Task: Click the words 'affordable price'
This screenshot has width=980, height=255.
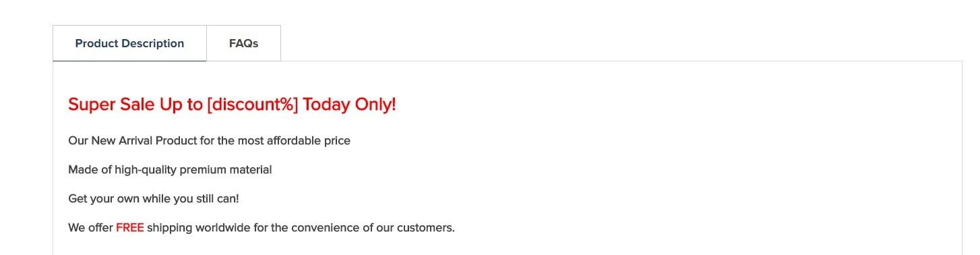Action: pos(309,141)
